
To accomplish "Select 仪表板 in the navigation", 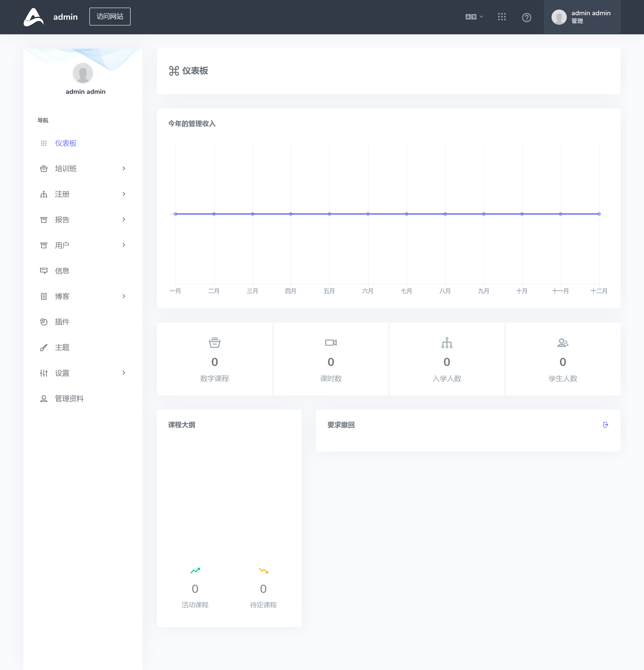I will click(66, 143).
